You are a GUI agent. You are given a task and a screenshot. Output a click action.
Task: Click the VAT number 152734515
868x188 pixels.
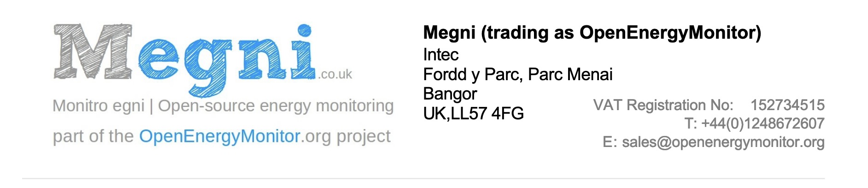coord(787,105)
